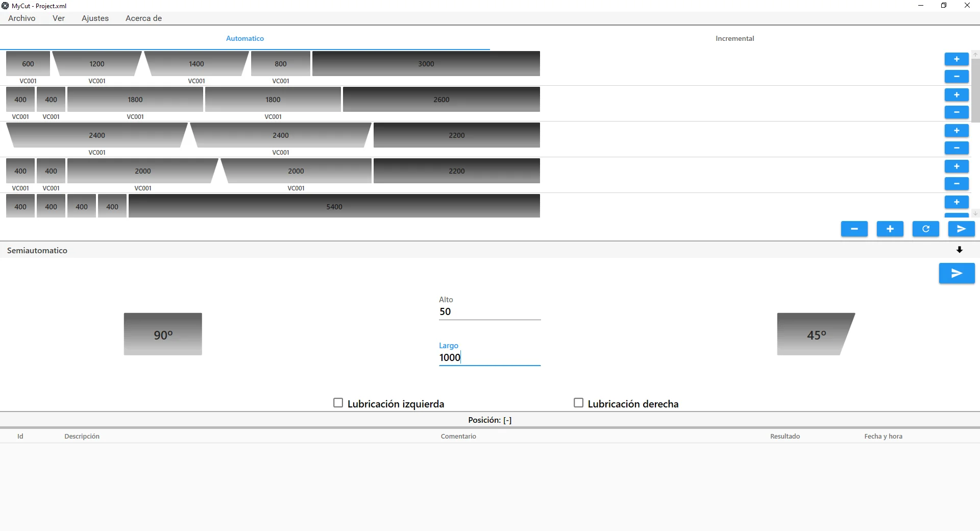This screenshot has width=980, height=531.
Task: Select the 90° cut shape
Action: coord(163,334)
